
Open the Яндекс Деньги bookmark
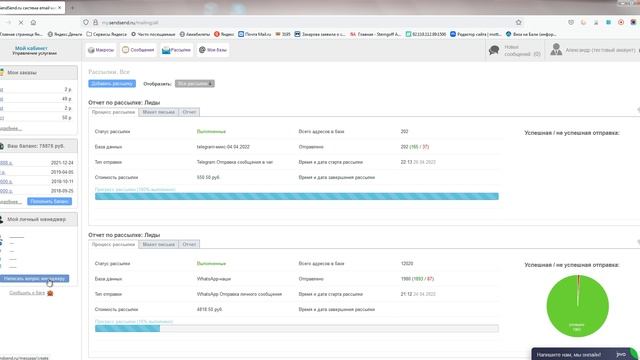coord(65,34)
